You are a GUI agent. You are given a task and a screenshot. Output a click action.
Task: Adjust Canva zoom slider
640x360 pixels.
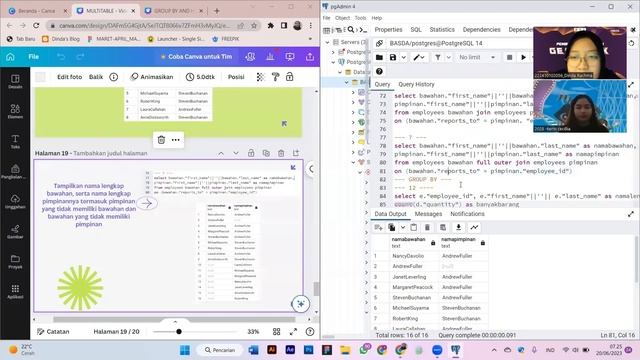coord(179,332)
